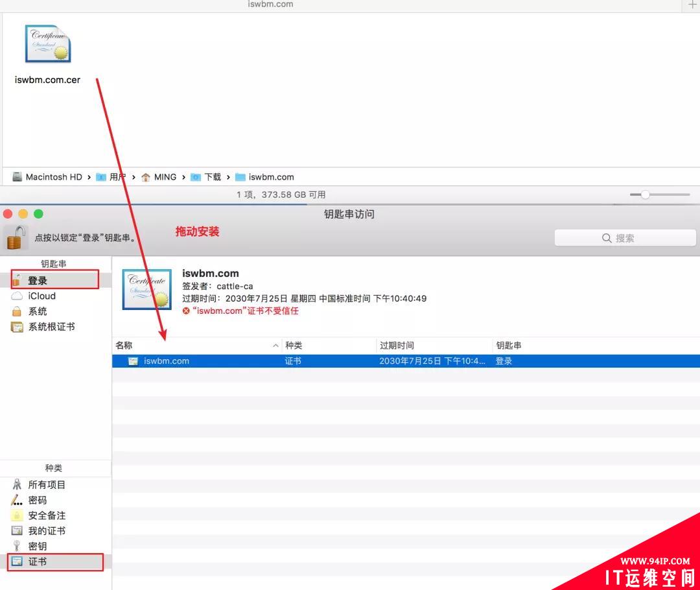Select the 系统根证书 keychain in the sidebar
The image size is (700, 590).
[x=55, y=327]
